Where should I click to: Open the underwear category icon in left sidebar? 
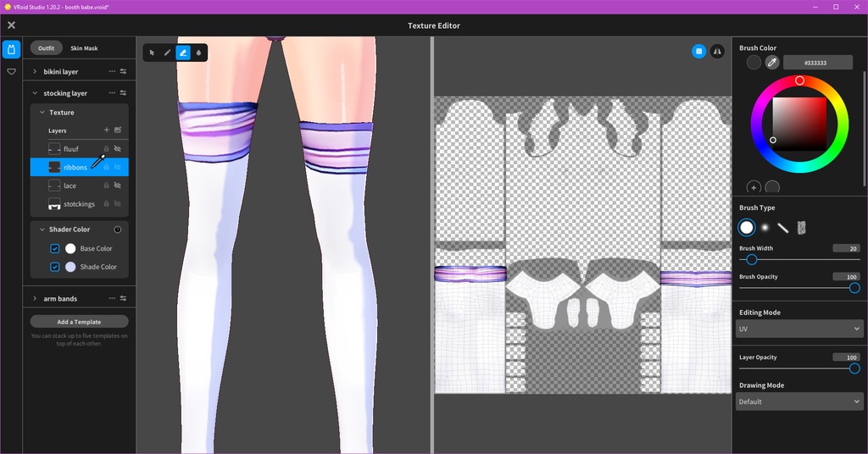pos(11,71)
